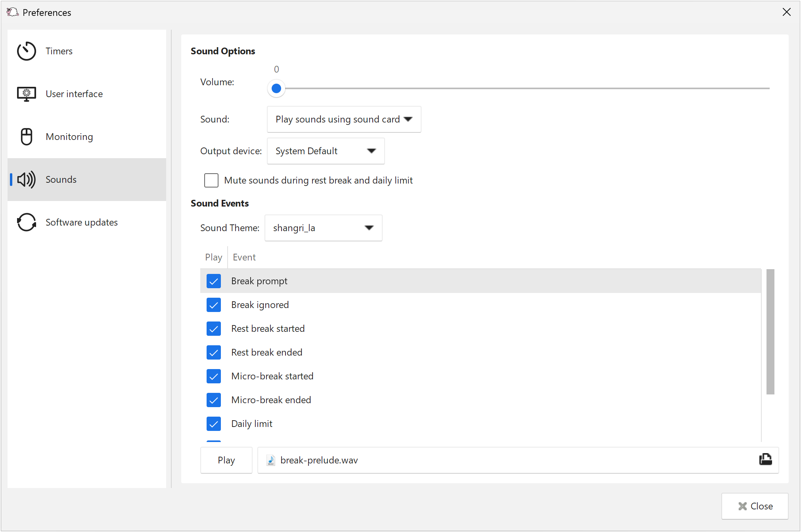This screenshot has width=801, height=532.
Task: Switch to User interface settings
Action: coord(87,94)
